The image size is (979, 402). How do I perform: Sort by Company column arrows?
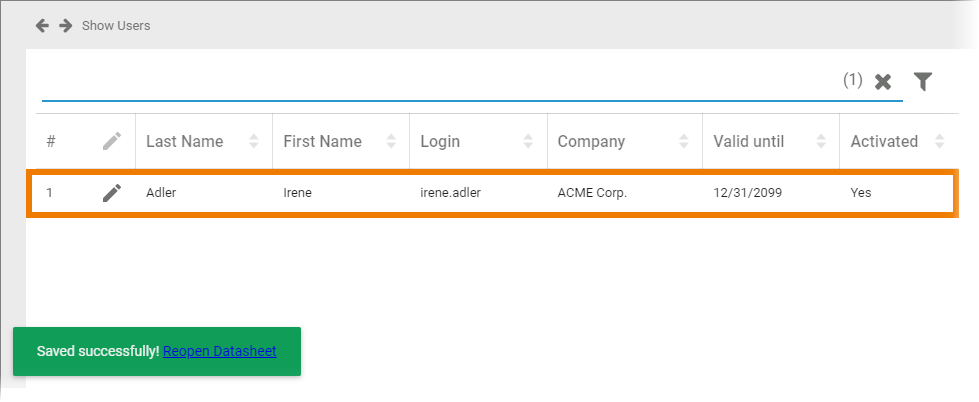pyautogui.click(x=684, y=142)
